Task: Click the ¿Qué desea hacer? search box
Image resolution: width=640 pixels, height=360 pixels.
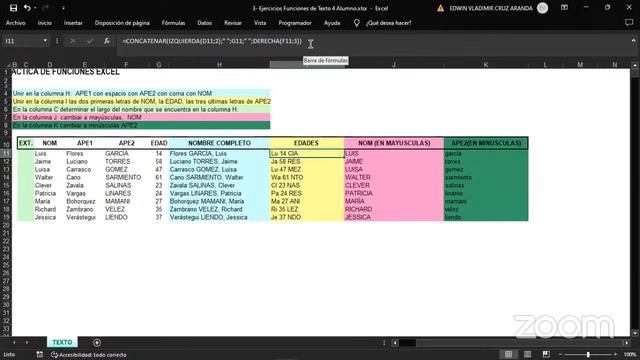Action: pos(389,23)
